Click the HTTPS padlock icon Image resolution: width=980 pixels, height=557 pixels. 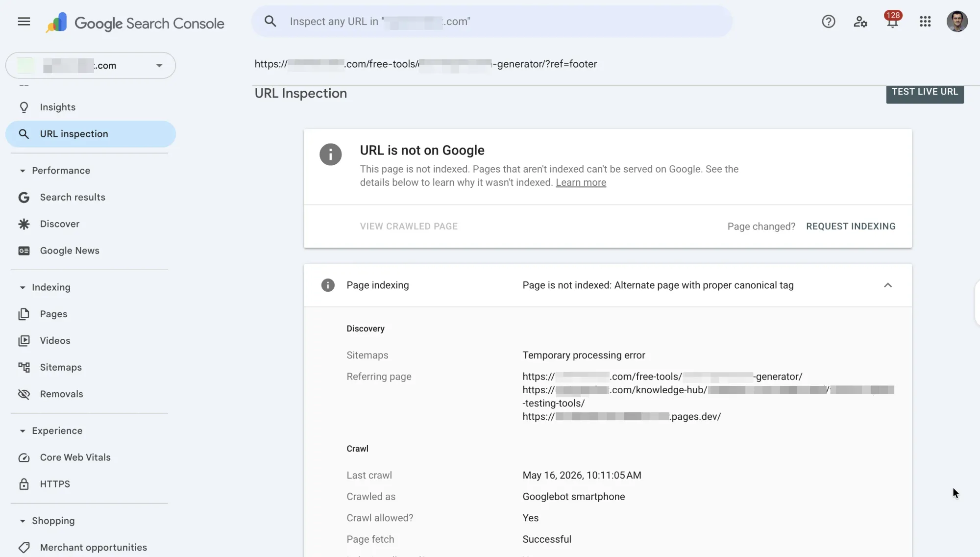24,484
